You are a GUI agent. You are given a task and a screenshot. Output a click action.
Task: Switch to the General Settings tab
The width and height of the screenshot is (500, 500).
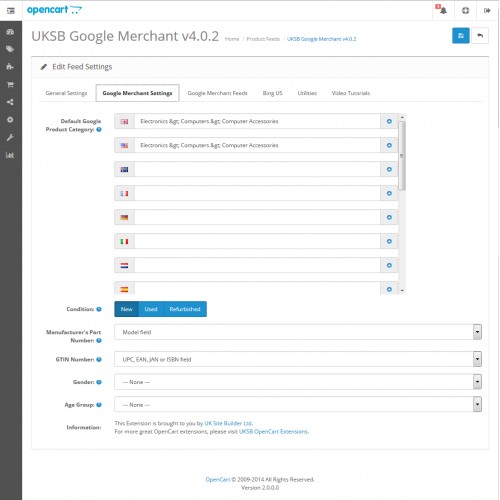pos(66,93)
